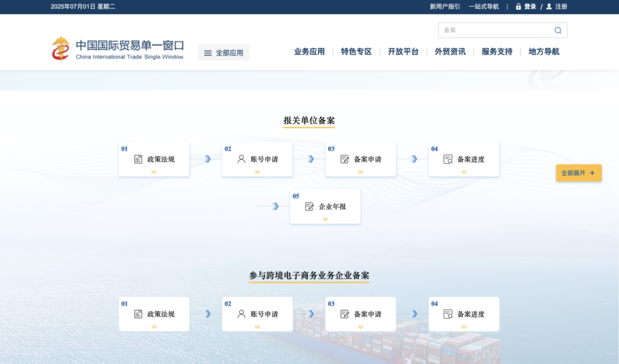619x364 pixels.
Task: Click the person icon on 账号申请 card
Action: coord(241,159)
